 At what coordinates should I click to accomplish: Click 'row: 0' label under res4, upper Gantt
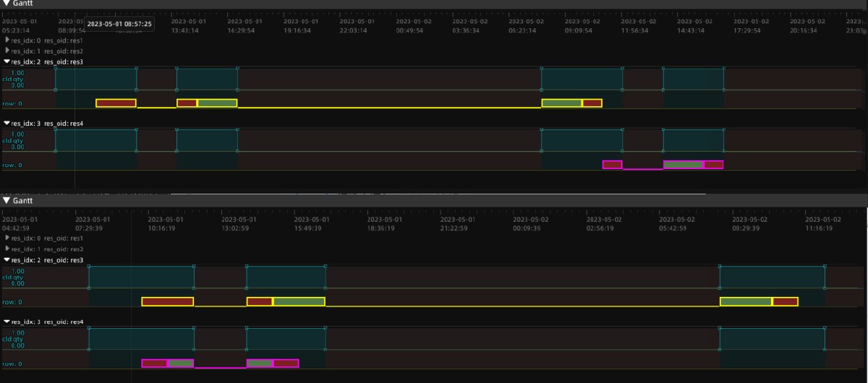[x=12, y=165]
